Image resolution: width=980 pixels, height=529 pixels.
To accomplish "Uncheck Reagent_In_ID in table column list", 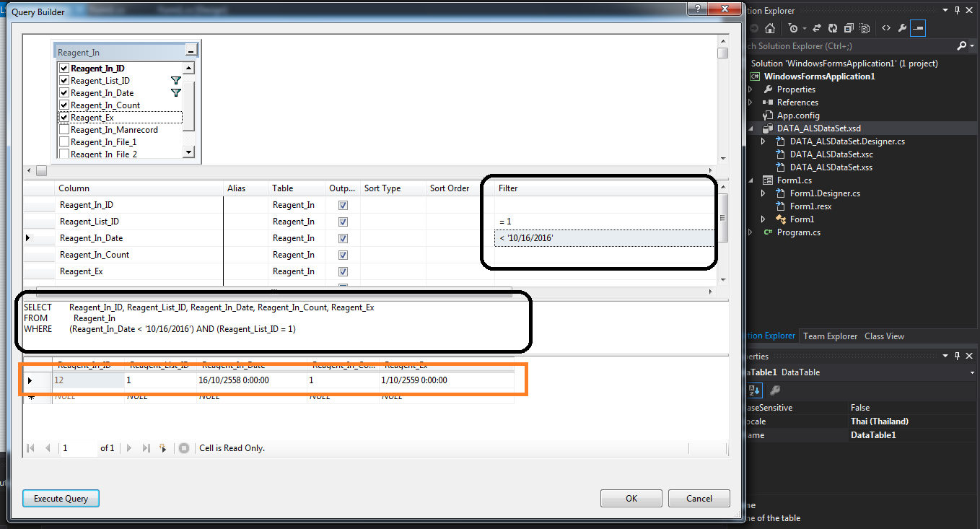I will pyautogui.click(x=64, y=69).
